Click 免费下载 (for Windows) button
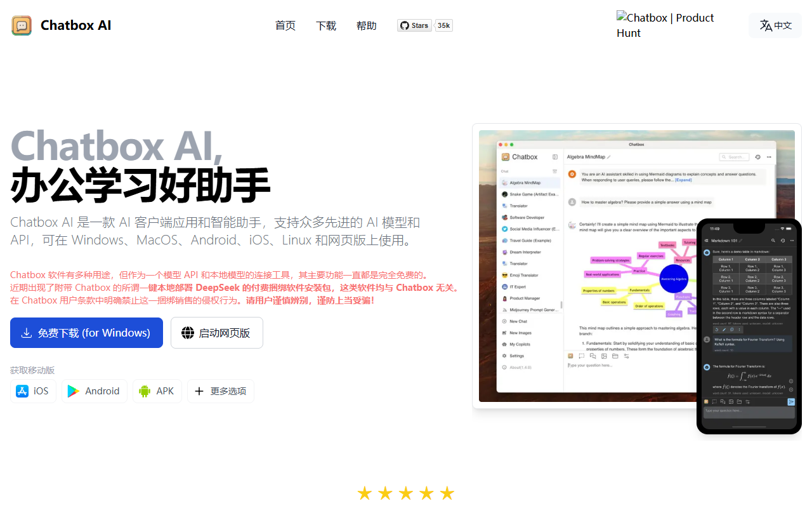The height and width of the screenshot is (508, 812). click(86, 333)
